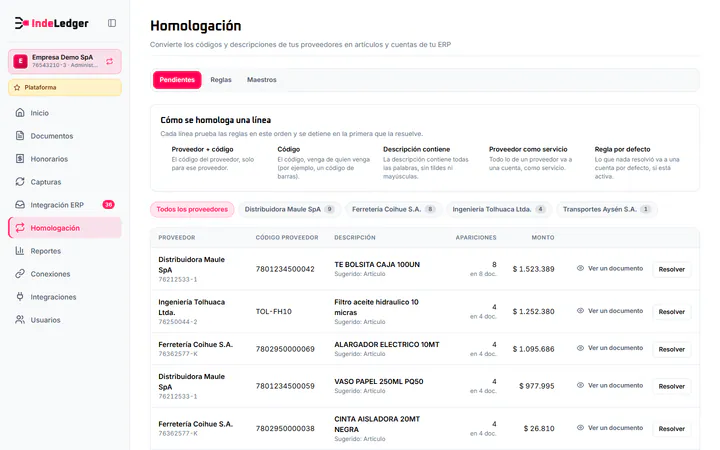Image resolution: width=720 pixels, height=450 pixels.
Task: Click the Usuarios people icon
Action: click(x=20, y=320)
